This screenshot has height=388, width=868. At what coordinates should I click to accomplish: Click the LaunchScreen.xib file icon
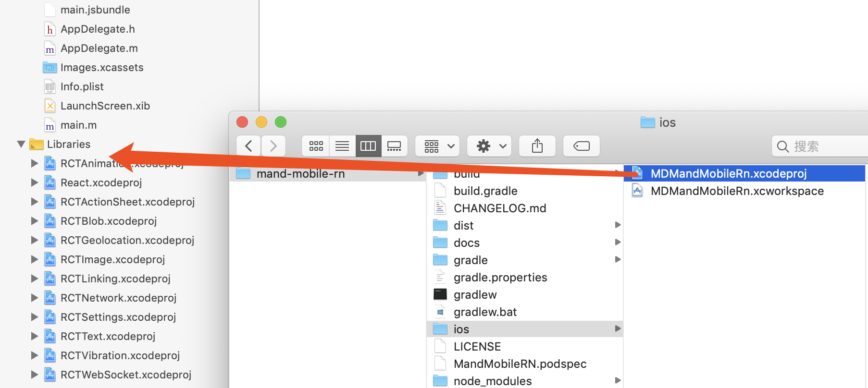[x=50, y=106]
